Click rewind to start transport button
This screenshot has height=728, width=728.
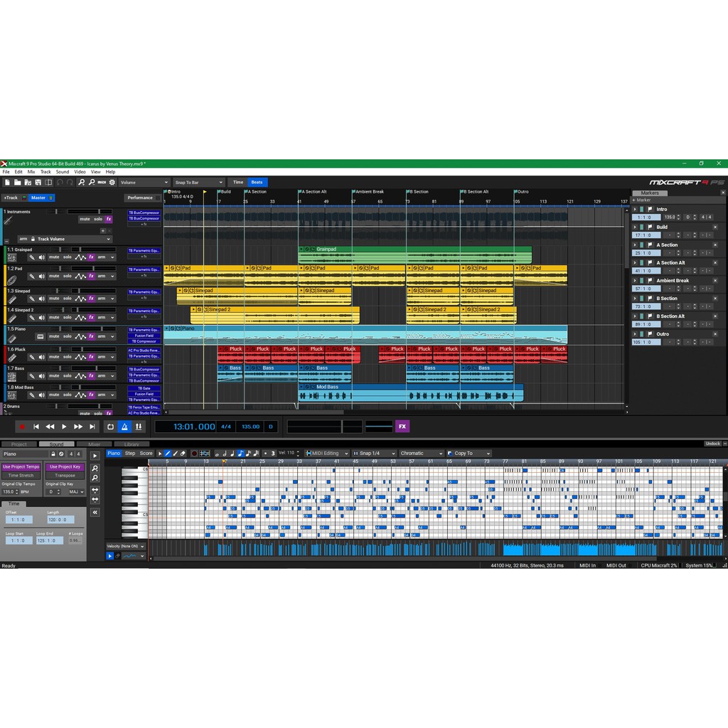coord(36,427)
